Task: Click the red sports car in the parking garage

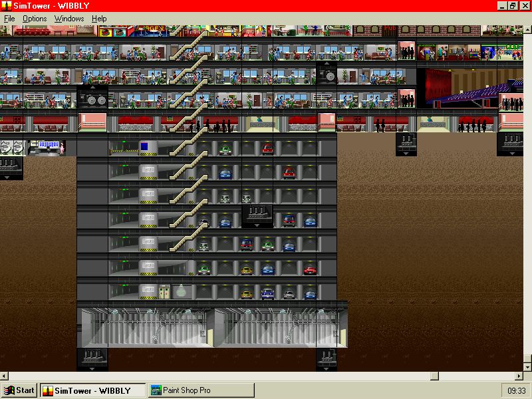Action: pyautogui.click(x=310, y=271)
